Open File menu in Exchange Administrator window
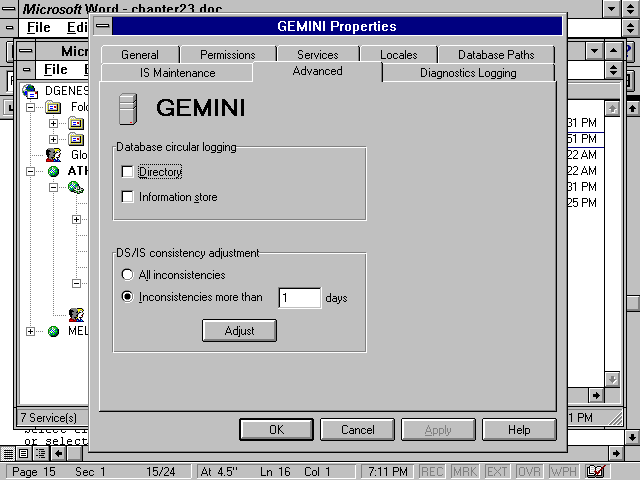The image size is (640, 480). (56, 69)
